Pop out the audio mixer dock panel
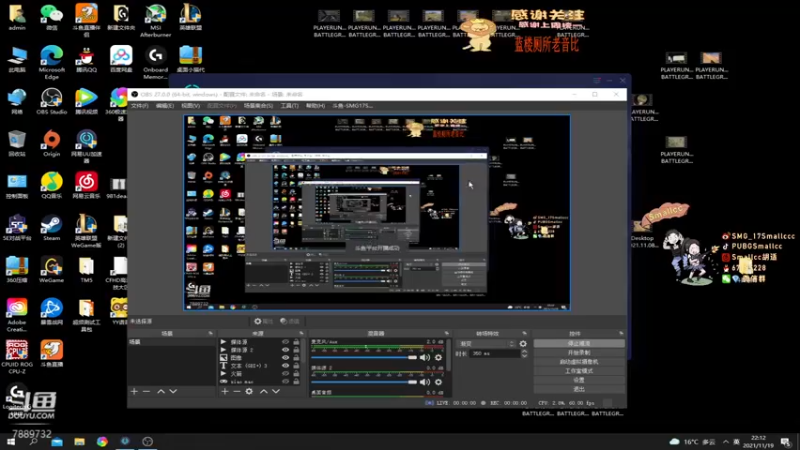This screenshot has height=450, width=800. click(446, 333)
